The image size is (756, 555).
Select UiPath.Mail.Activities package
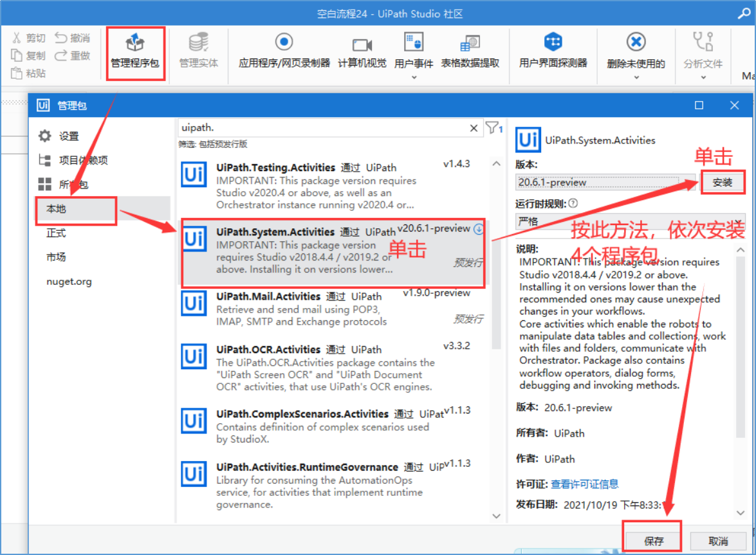(x=334, y=309)
